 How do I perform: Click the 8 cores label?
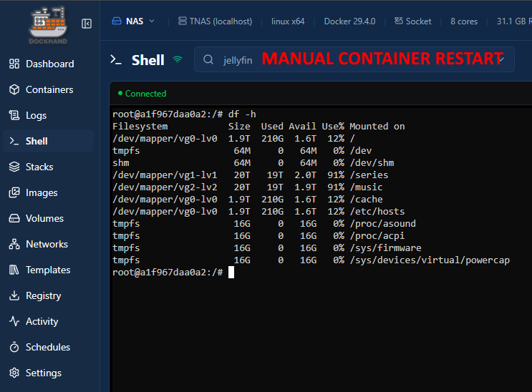464,21
